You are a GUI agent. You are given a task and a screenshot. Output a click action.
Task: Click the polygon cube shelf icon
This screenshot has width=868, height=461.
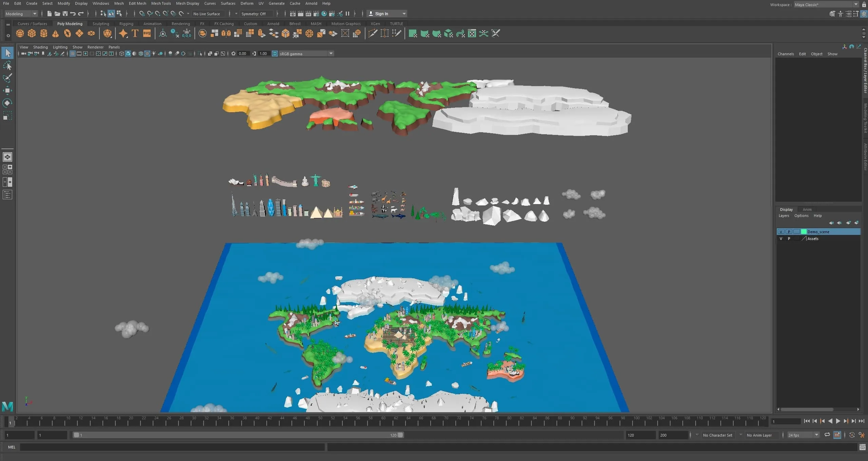tap(32, 34)
